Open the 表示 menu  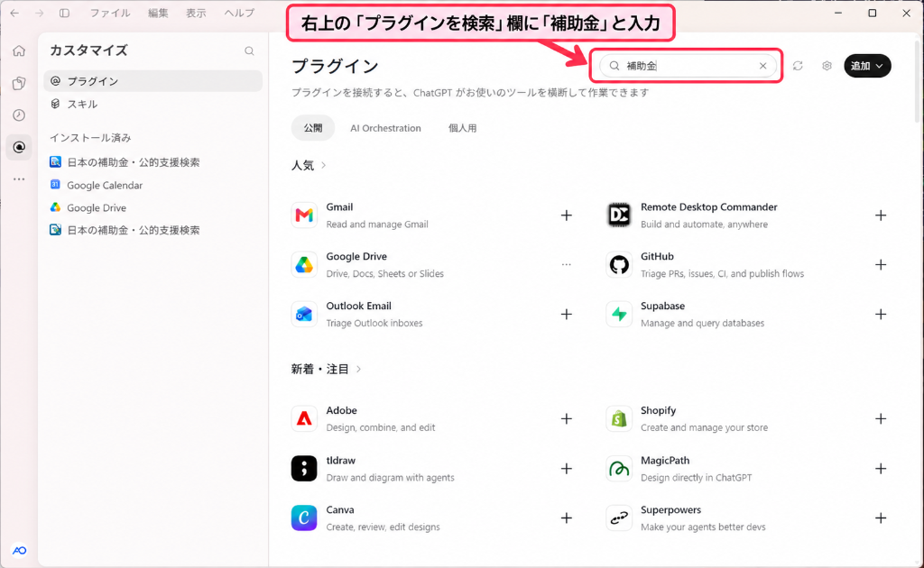tap(196, 13)
